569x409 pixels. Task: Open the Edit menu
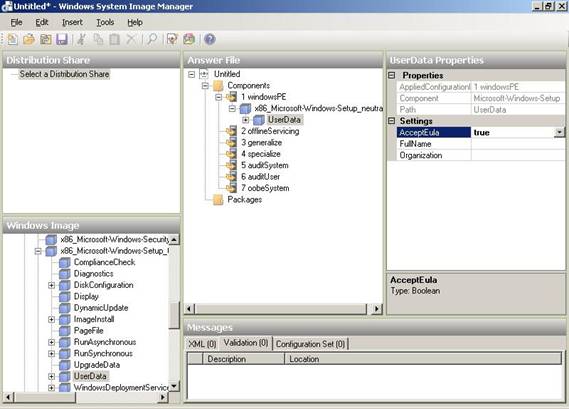(42, 23)
